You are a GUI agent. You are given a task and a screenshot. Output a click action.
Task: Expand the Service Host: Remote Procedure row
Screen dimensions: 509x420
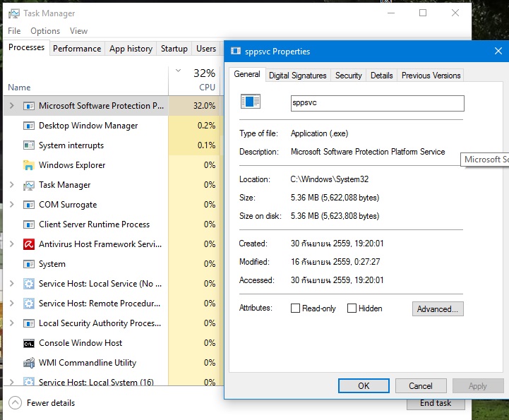click(x=12, y=304)
